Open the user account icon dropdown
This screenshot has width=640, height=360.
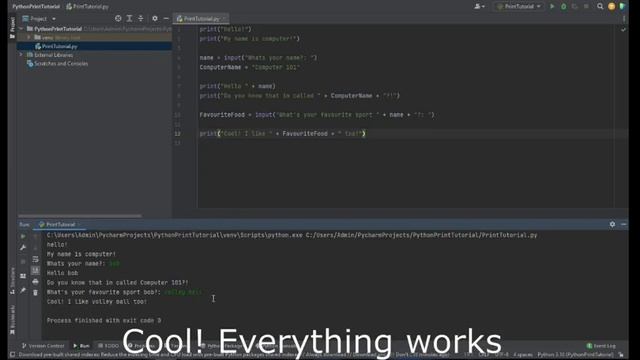click(x=479, y=7)
